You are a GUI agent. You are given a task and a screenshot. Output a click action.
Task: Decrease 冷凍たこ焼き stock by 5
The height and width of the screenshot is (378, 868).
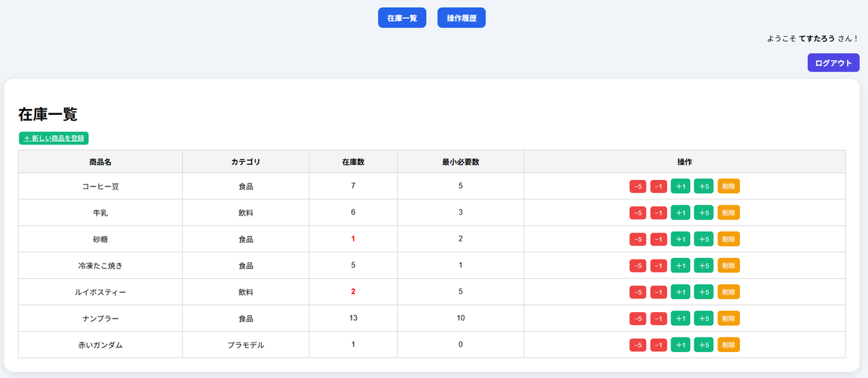click(638, 265)
